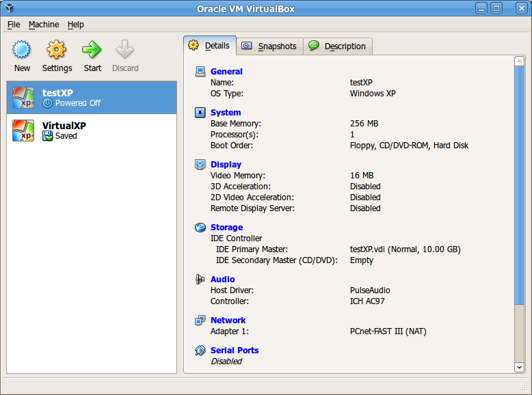Click the Storage section disk icon
Image resolution: width=532 pixels, height=395 pixels.
point(200,228)
